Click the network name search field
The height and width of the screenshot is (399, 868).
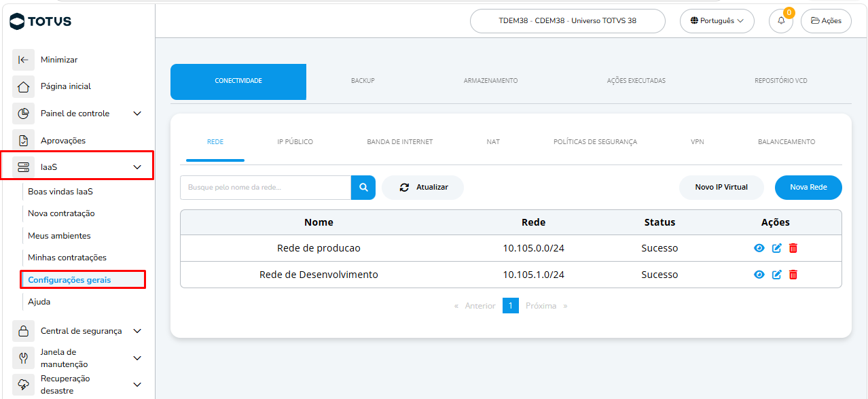[266, 188]
